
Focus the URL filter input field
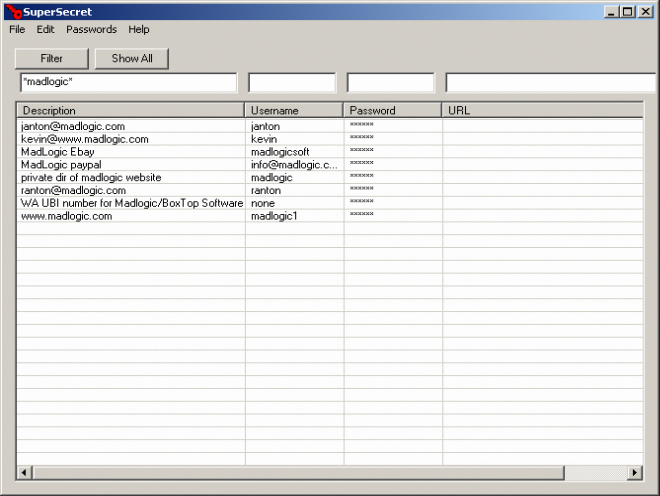pyautogui.click(x=551, y=82)
